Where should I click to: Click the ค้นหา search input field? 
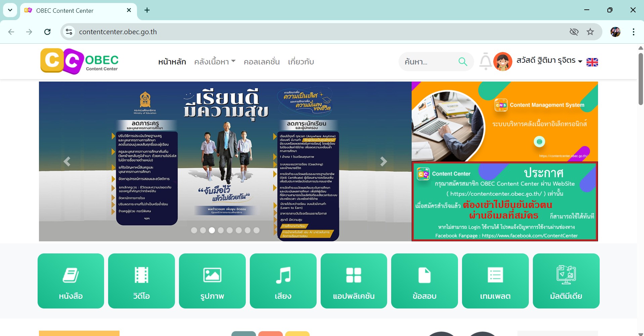[428, 62]
